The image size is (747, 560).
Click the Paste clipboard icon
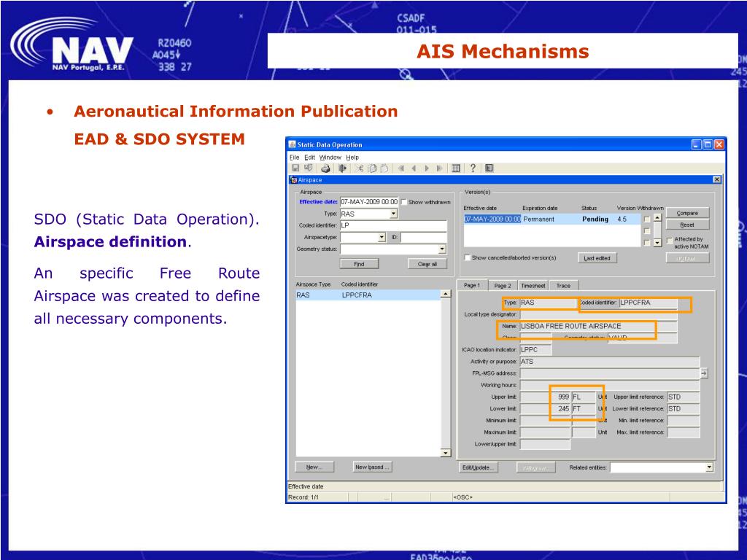pyautogui.click(x=384, y=168)
